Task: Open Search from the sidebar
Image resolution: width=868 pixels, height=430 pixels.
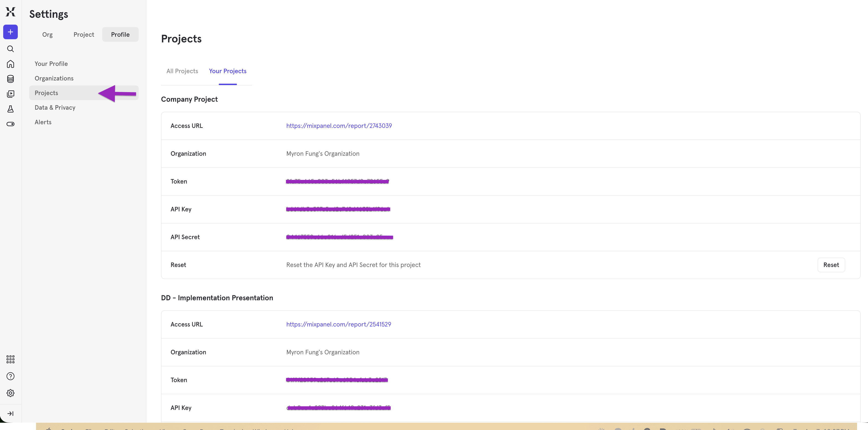Action: click(x=10, y=49)
